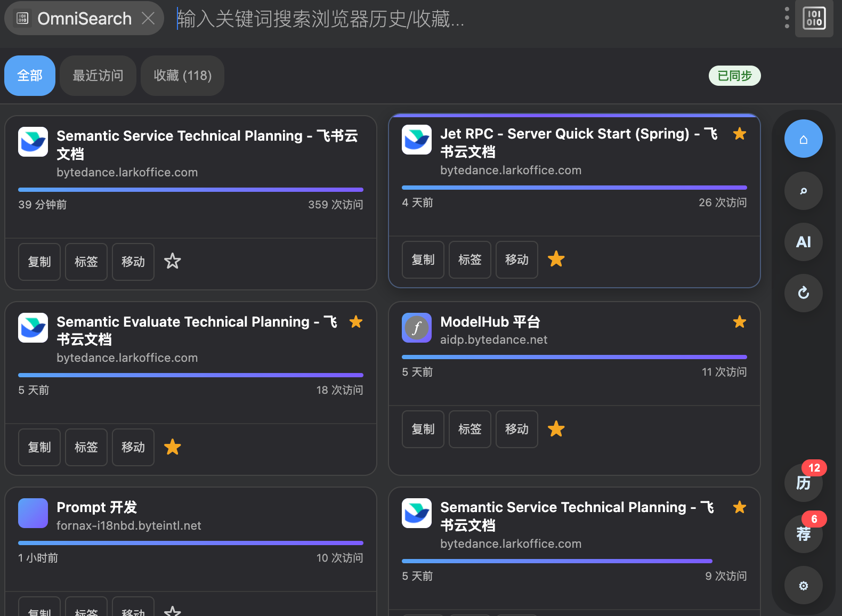The image size is (842, 616).
Task: Open Semantic Evaluate Technical Planning title
Action: coord(197,330)
